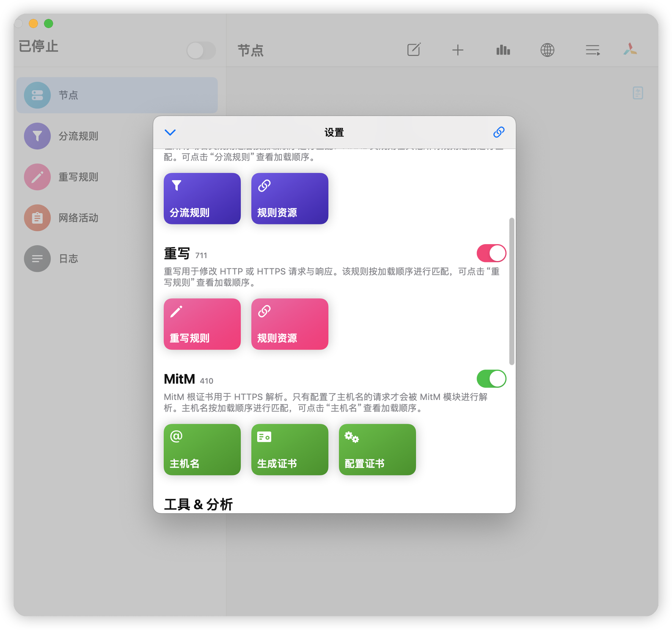Click the 711 count beside 重写
This screenshot has height=630, width=672.
[201, 255]
